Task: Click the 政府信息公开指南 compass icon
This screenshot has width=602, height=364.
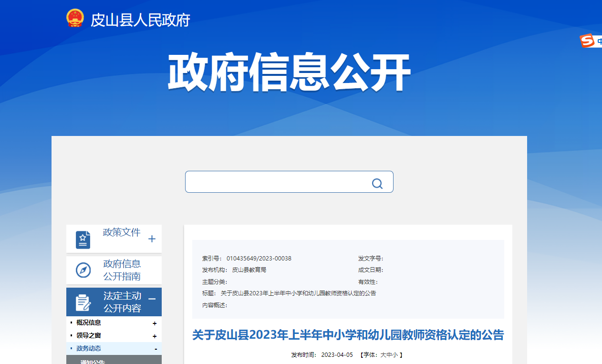Action: (83, 270)
